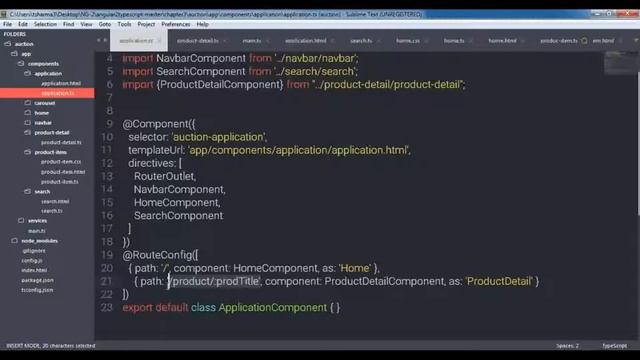Open product-item.css from the sidebar
The height and width of the screenshot is (360, 640).
(x=61, y=162)
